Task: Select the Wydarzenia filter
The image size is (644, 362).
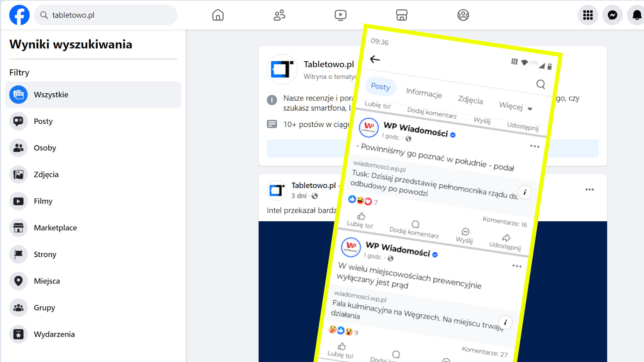Action: 93,334
